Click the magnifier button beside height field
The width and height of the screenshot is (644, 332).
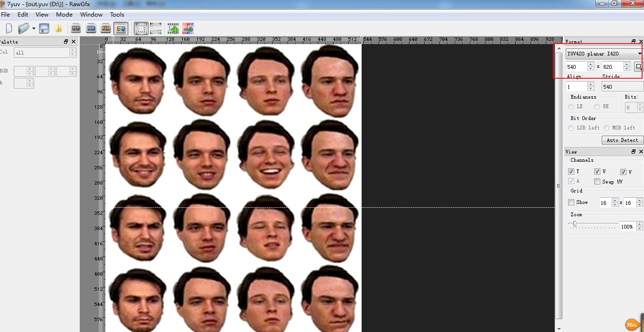639,67
